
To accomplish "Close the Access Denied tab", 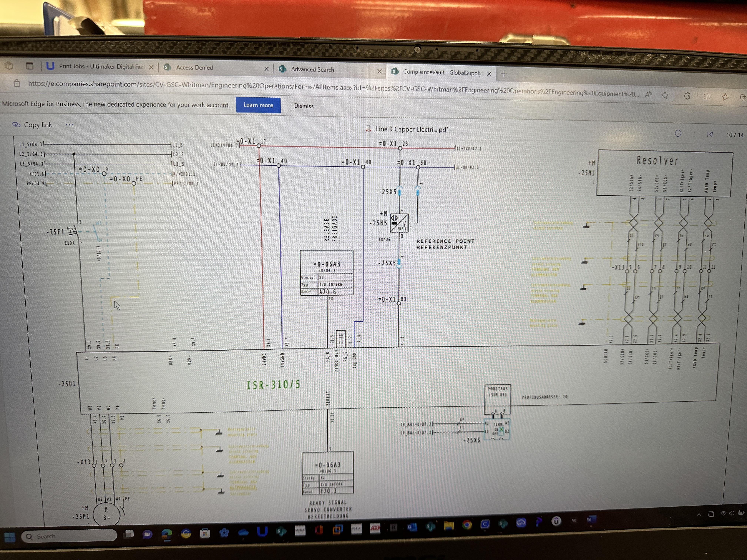I will pyautogui.click(x=266, y=69).
